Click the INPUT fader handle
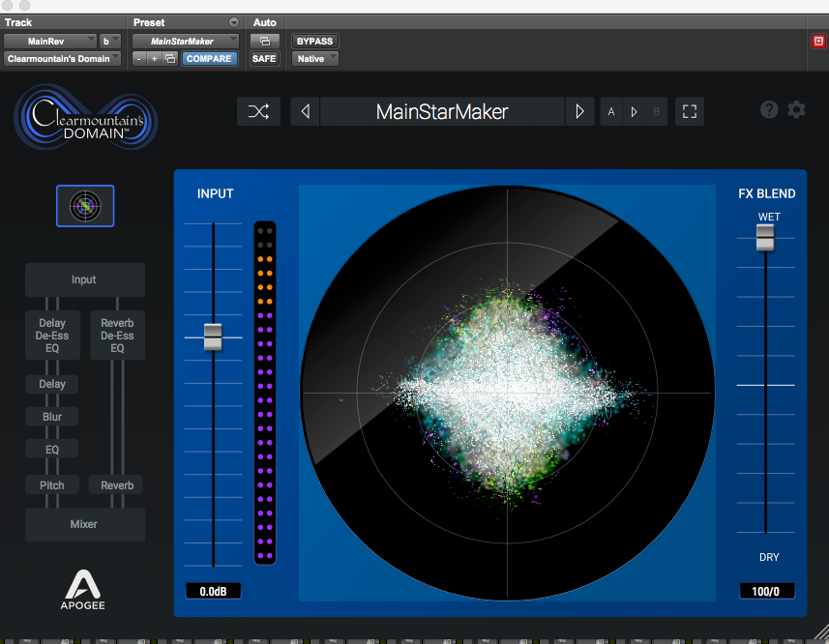 pos(213,337)
